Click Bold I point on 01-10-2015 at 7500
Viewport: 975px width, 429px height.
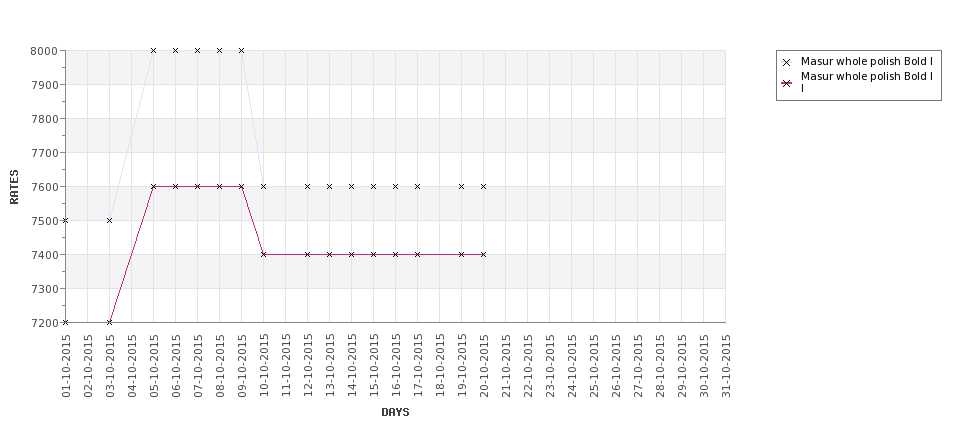coord(65,220)
